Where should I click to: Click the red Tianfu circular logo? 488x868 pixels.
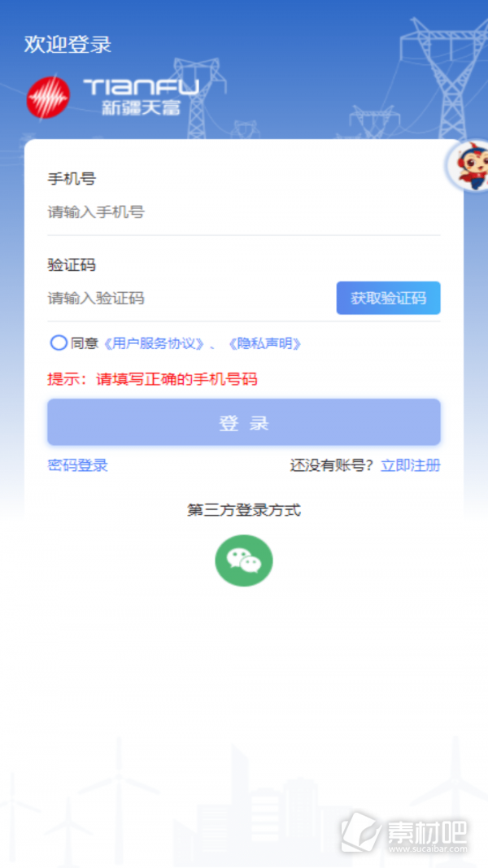pos(48,98)
